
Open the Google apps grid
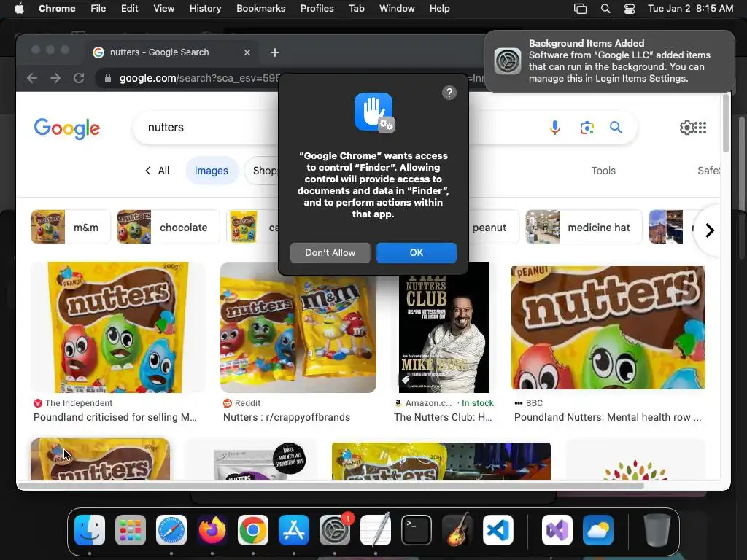pyautogui.click(x=700, y=127)
